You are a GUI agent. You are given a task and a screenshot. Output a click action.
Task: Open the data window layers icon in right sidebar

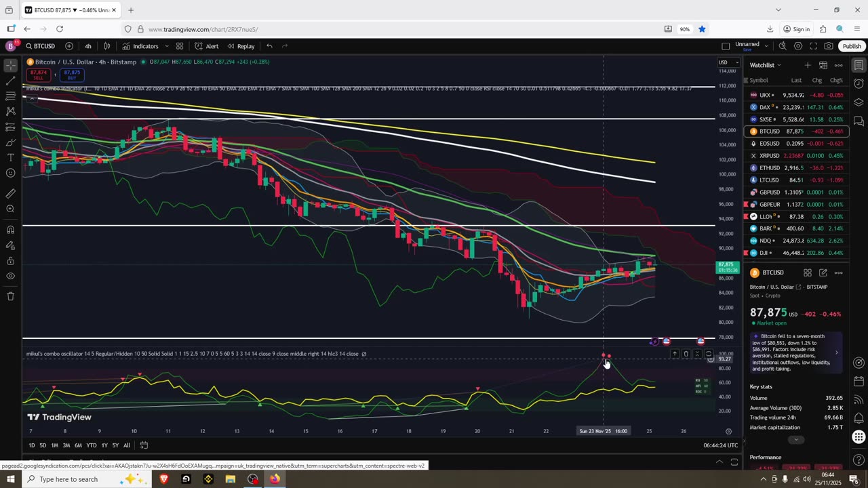click(859, 102)
